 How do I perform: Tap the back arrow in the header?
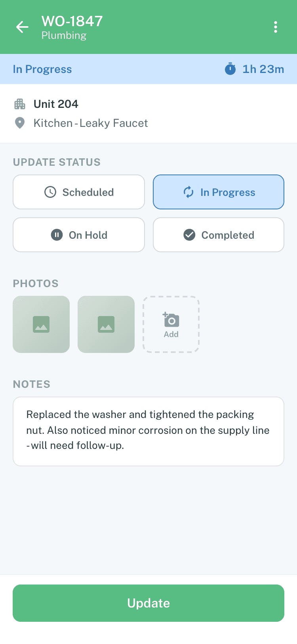click(x=22, y=27)
